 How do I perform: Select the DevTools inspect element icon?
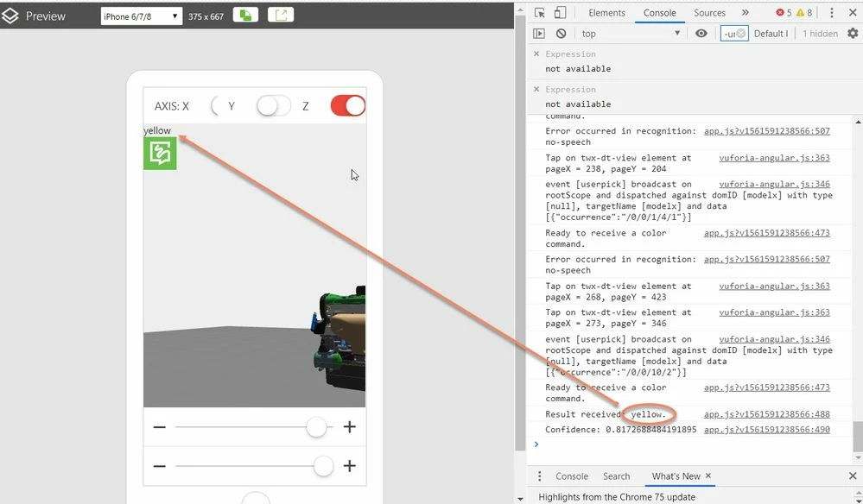(539, 13)
